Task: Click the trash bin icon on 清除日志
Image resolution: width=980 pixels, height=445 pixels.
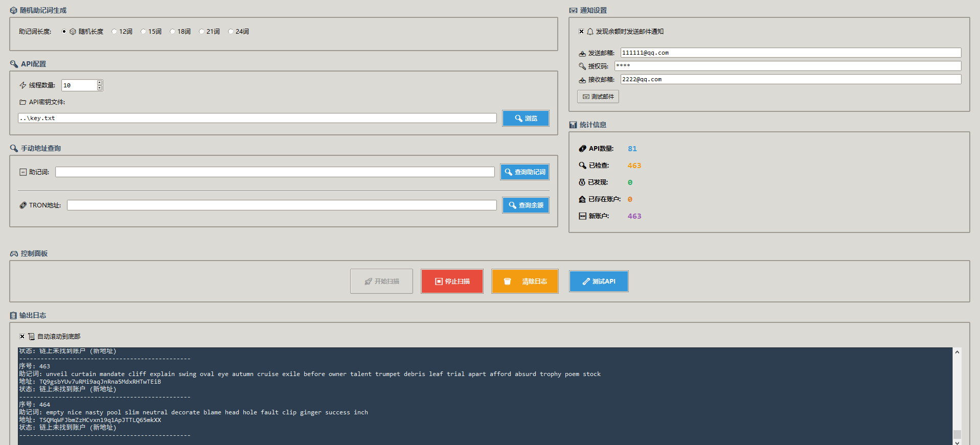Action: tap(507, 282)
